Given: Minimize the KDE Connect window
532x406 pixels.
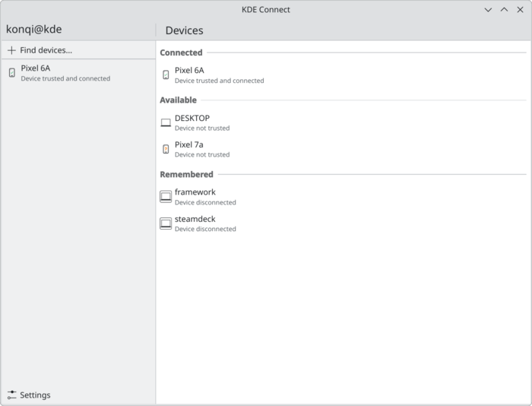Looking at the screenshot, I should (488, 10).
